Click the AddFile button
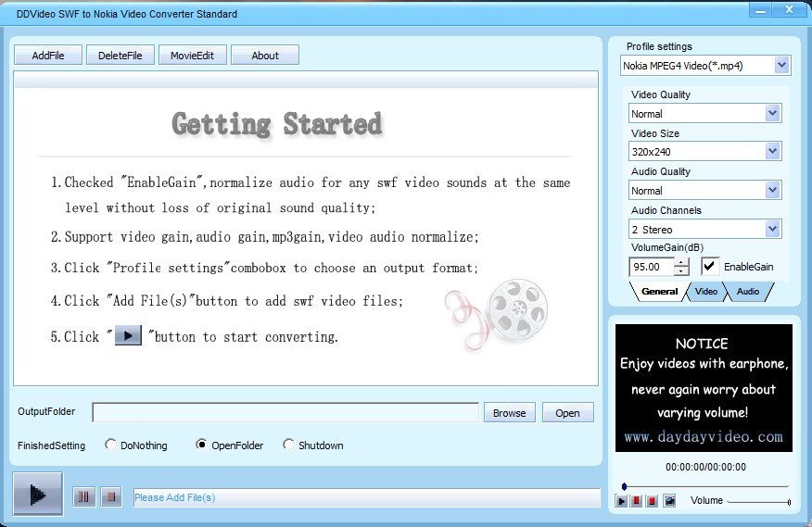 tap(48, 56)
